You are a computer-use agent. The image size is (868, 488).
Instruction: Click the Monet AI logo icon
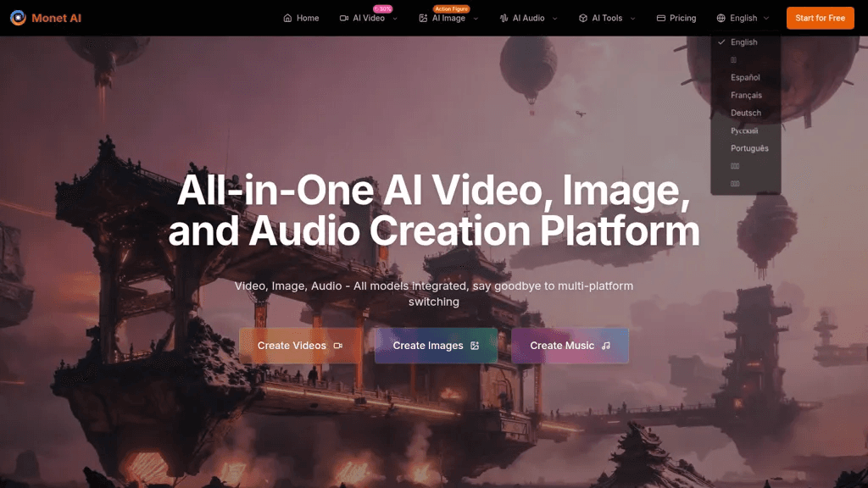click(18, 18)
